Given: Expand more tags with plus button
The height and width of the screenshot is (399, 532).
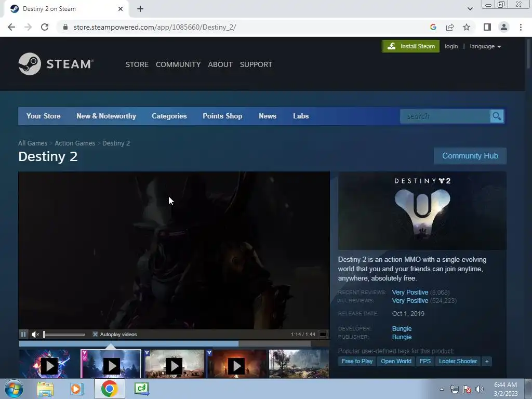Looking at the screenshot, I should pyautogui.click(x=487, y=362).
